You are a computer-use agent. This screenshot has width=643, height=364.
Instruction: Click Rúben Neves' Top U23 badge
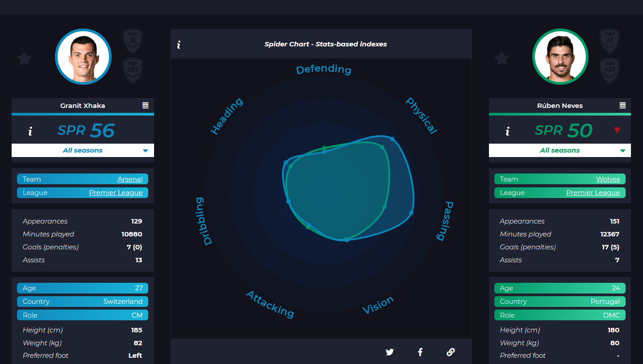[x=610, y=70]
